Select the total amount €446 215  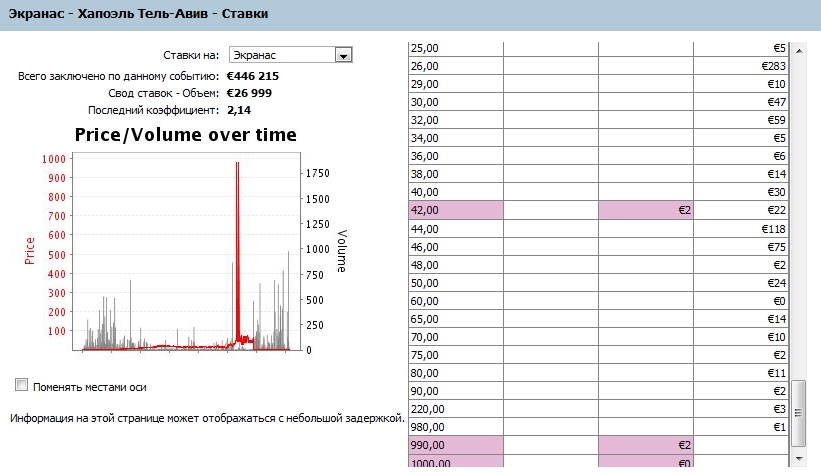point(253,76)
